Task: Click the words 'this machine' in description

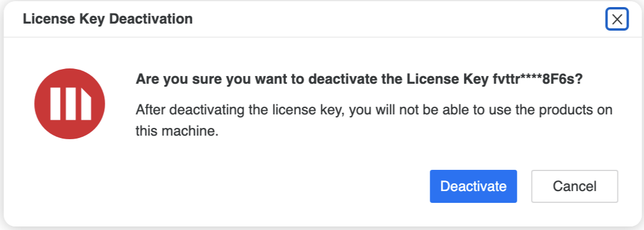Action: tap(175, 132)
